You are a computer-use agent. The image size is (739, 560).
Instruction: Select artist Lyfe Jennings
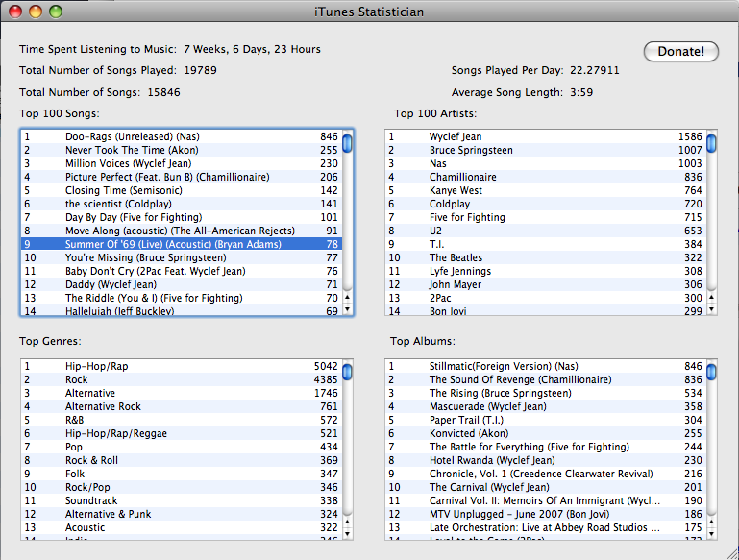546,271
